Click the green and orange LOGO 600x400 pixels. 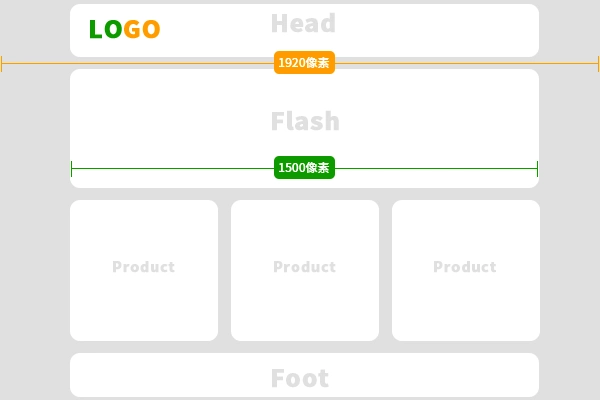[x=124, y=30]
